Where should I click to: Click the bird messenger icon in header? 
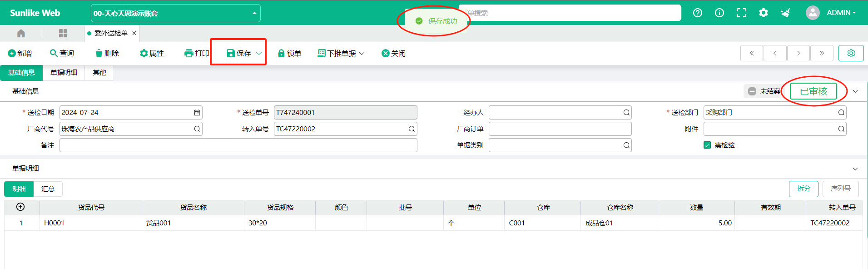[785, 13]
